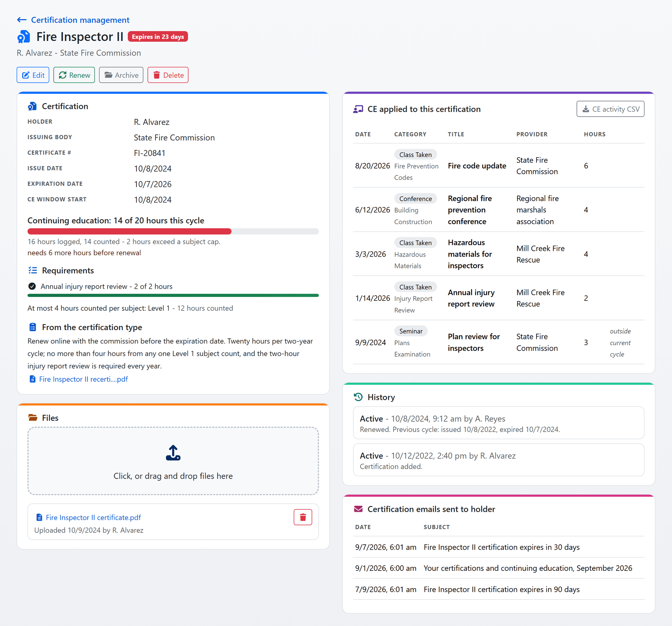Click the upload icon in the Files drop zone
The image size is (672, 626).
[x=173, y=453]
